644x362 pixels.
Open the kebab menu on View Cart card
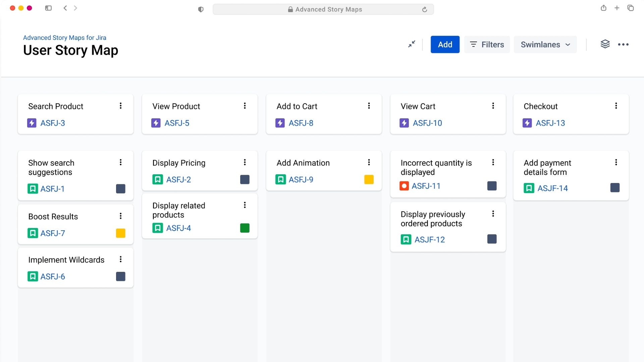493,106
